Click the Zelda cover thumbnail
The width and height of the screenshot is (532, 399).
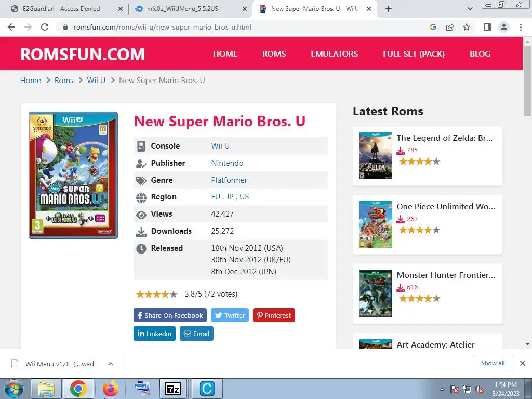click(375, 156)
